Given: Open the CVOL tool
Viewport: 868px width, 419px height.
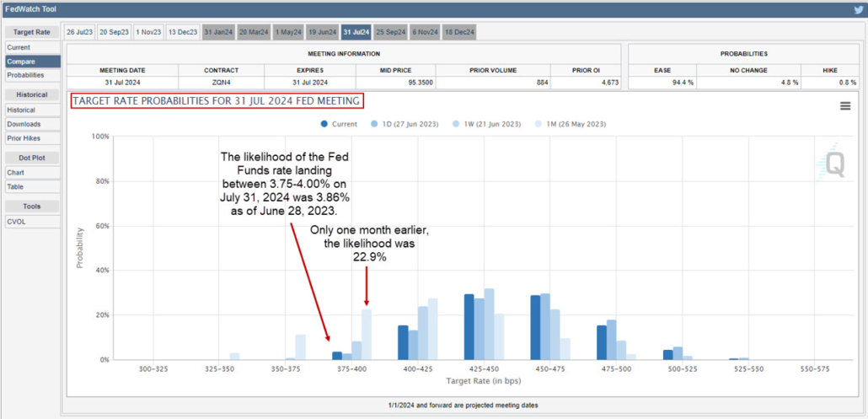Looking at the screenshot, I should [33, 222].
